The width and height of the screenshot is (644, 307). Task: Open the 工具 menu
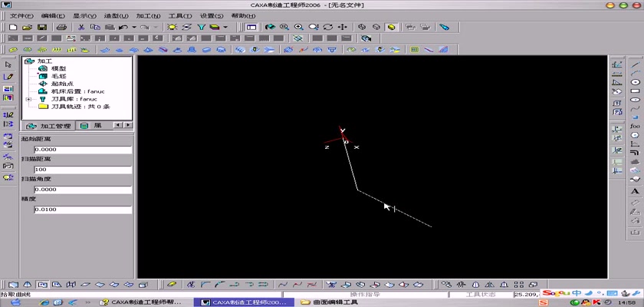coord(180,16)
